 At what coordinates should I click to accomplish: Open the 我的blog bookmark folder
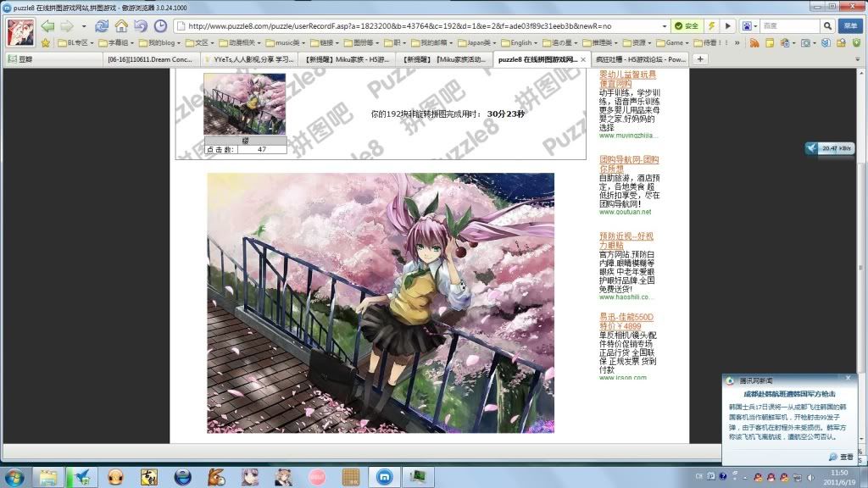159,42
